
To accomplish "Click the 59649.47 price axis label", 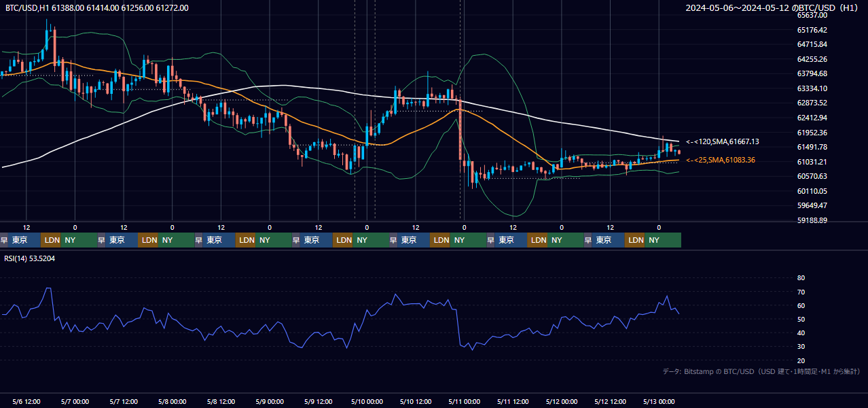I will pos(812,205).
